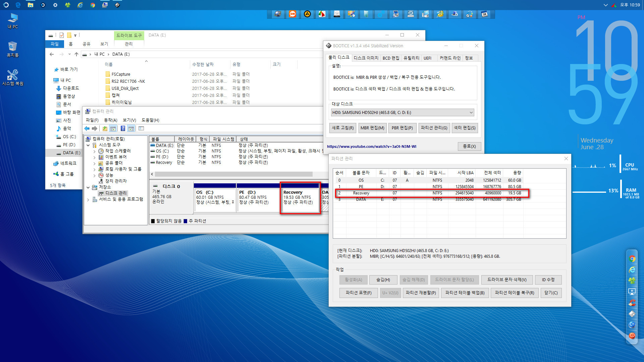Click the Explorer Back navigation arrow
The image size is (644, 362).
[52, 54]
